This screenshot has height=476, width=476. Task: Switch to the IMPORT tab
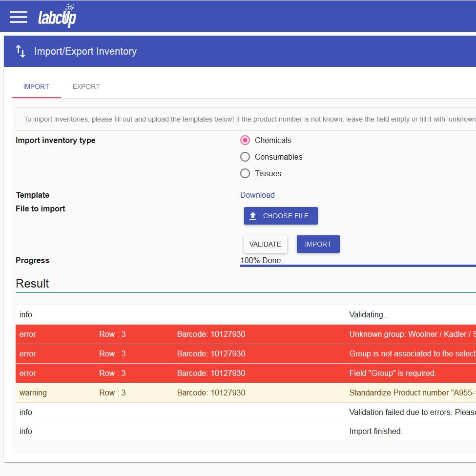[36, 86]
